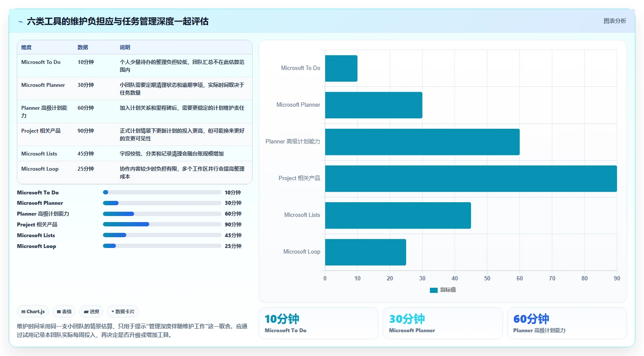Click the Microsoft Lists progress bar

click(162, 235)
